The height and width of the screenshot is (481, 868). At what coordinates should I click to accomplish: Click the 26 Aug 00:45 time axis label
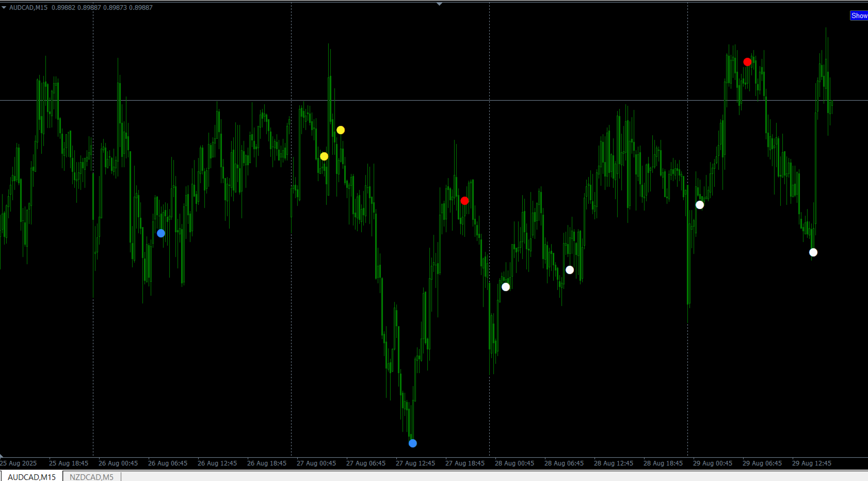[x=118, y=463]
